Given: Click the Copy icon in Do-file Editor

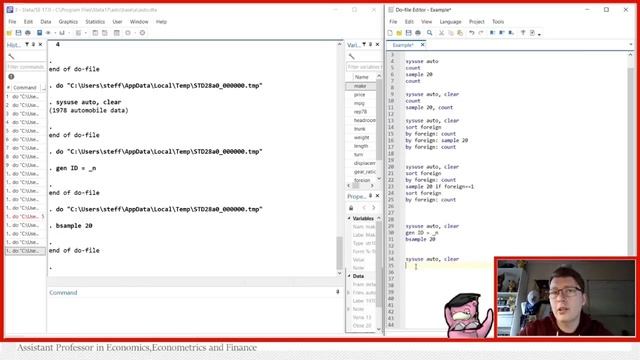Looking at the screenshot, I should pos(451,33).
